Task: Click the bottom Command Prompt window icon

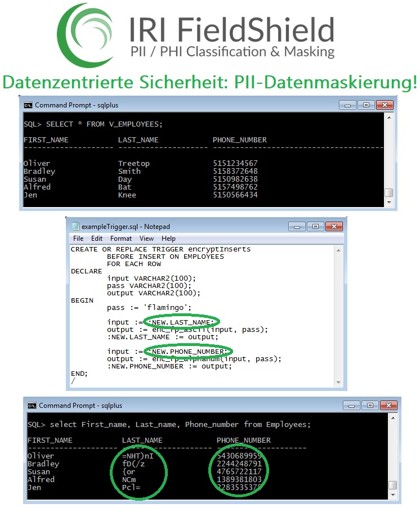Action: (x=32, y=405)
